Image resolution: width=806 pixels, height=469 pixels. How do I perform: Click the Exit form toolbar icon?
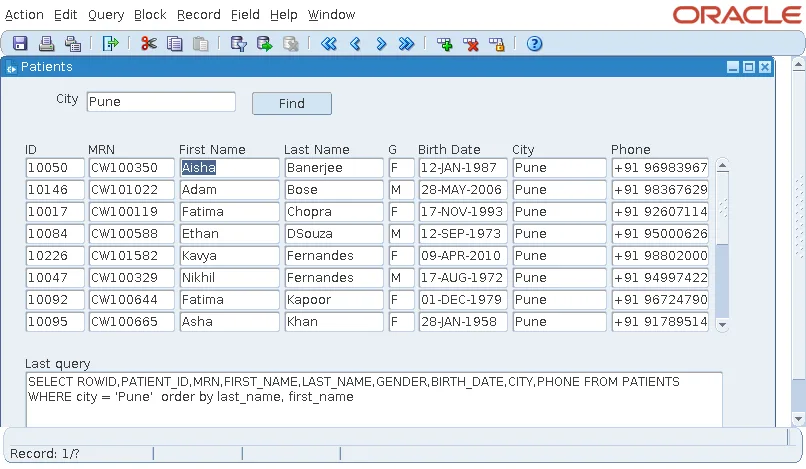[110, 44]
